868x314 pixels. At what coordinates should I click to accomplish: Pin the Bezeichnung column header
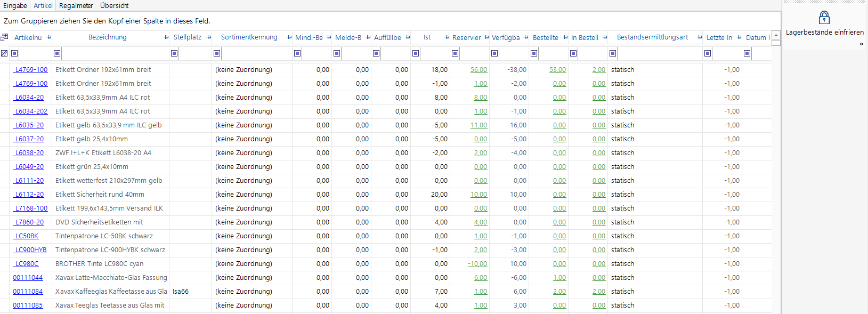166,37
